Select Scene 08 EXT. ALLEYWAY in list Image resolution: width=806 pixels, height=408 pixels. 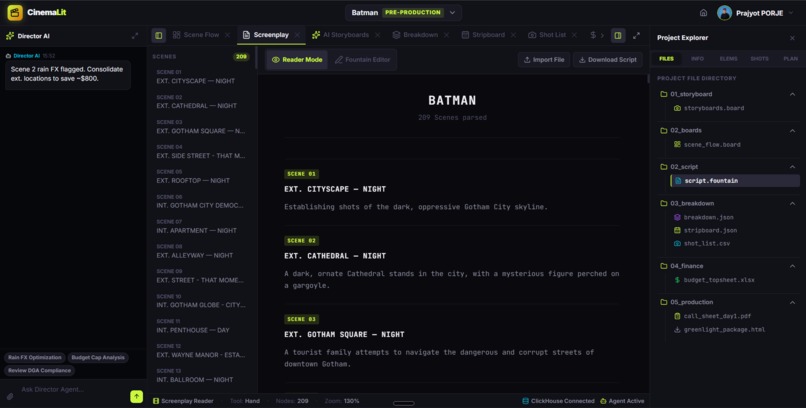tap(200, 251)
